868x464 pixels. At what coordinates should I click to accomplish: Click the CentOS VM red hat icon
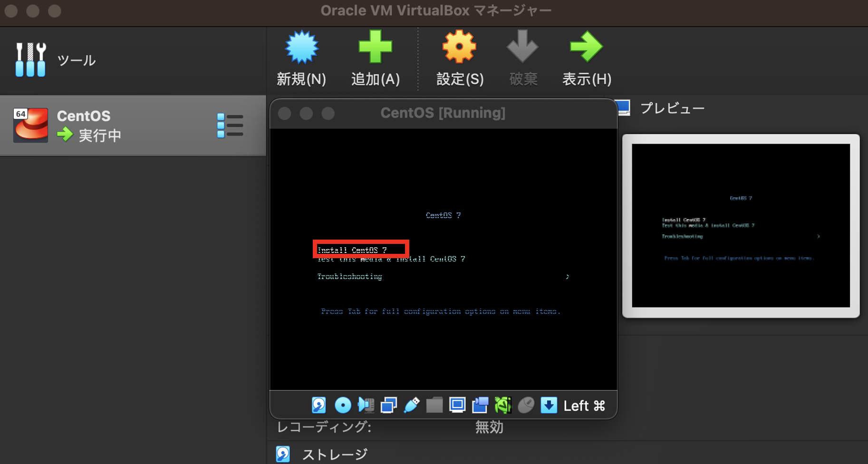click(x=30, y=125)
